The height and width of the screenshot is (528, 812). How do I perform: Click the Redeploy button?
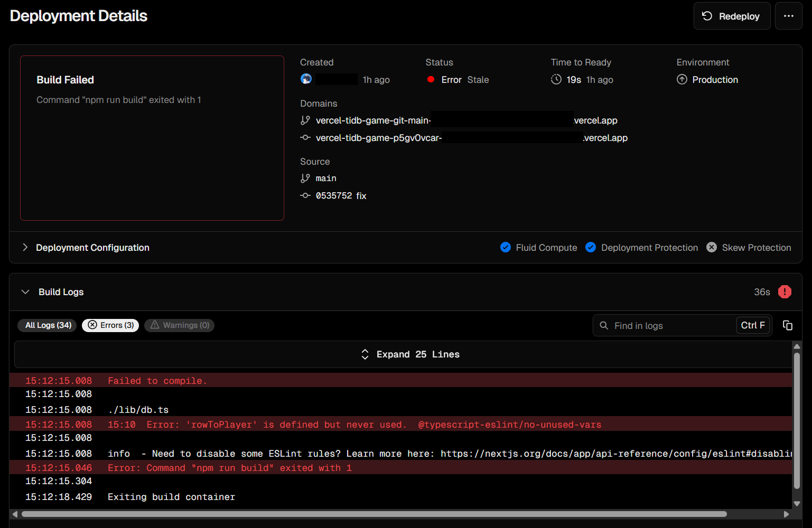click(732, 16)
